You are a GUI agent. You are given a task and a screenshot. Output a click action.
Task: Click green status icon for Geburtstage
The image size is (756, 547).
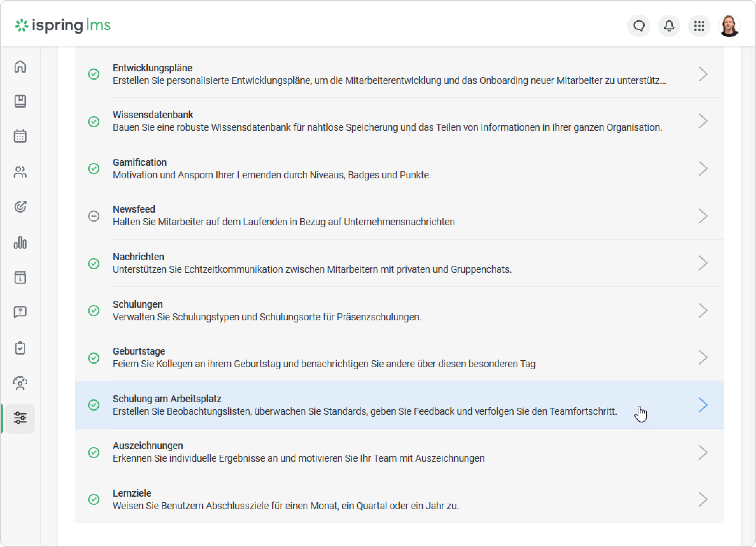pos(94,358)
